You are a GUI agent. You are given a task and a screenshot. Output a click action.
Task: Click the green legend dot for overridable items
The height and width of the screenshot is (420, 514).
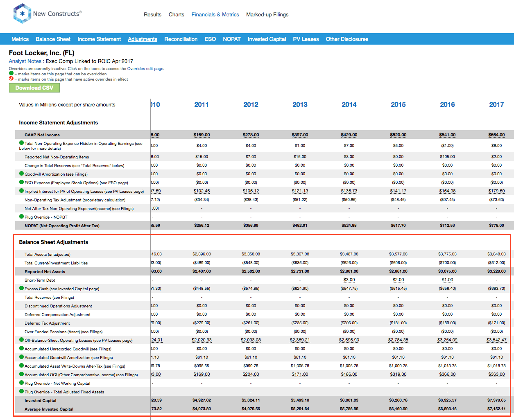coord(11,73)
